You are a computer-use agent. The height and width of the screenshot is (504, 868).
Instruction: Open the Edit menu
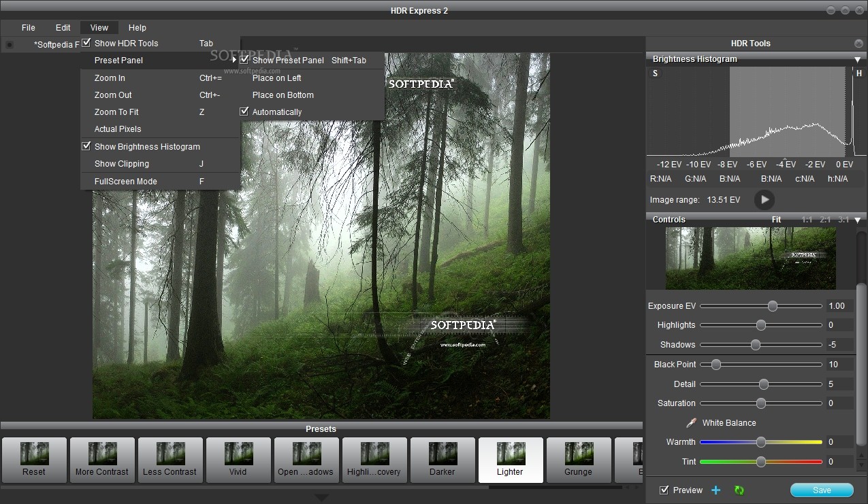pyautogui.click(x=63, y=28)
